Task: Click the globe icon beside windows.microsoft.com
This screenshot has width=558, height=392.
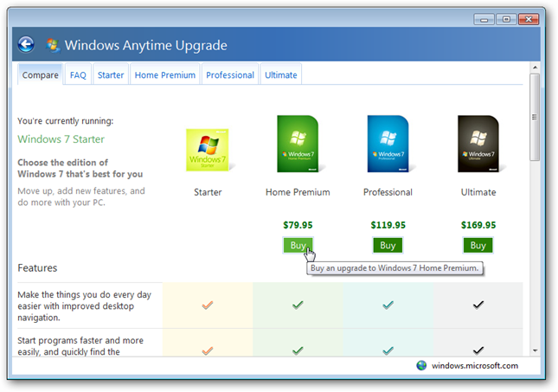Action: pyautogui.click(x=421, y=365)
